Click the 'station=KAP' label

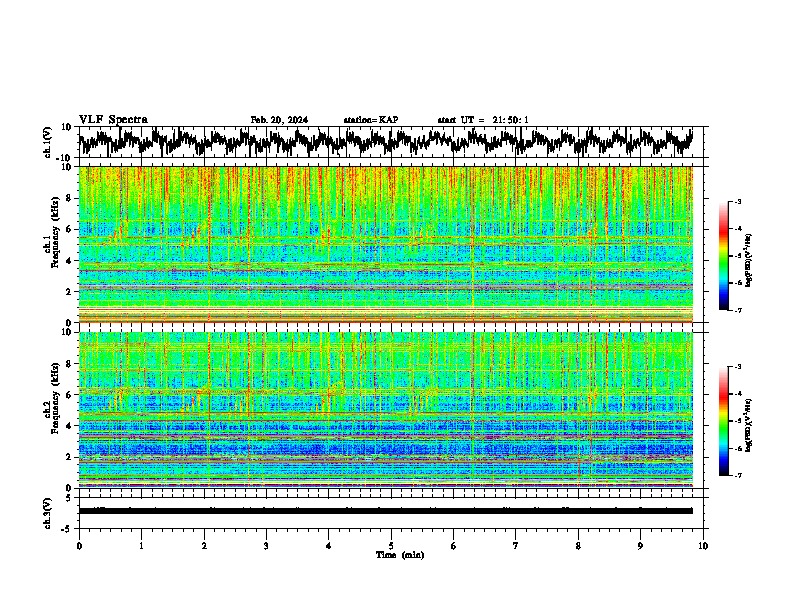371,120
